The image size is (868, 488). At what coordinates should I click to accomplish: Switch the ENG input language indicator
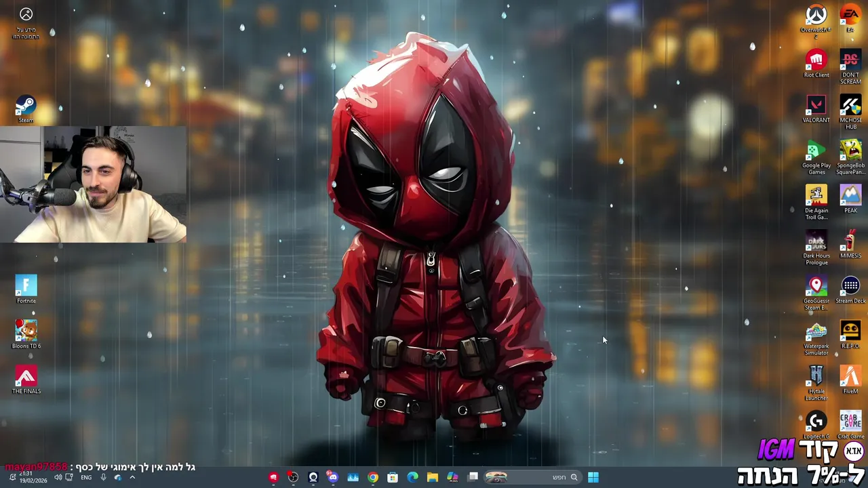86,477
